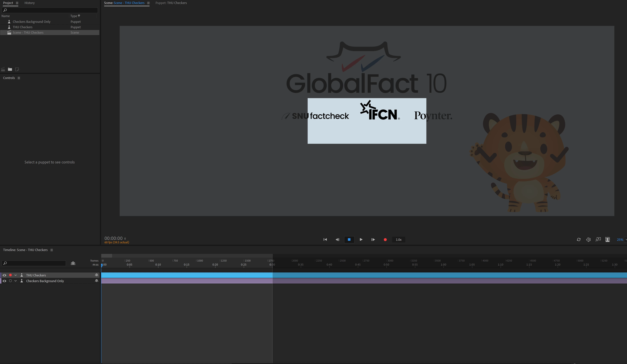The image size is (627, 364).
Task: Expand the THU Checkers track chevron
Action: point(15,275)
